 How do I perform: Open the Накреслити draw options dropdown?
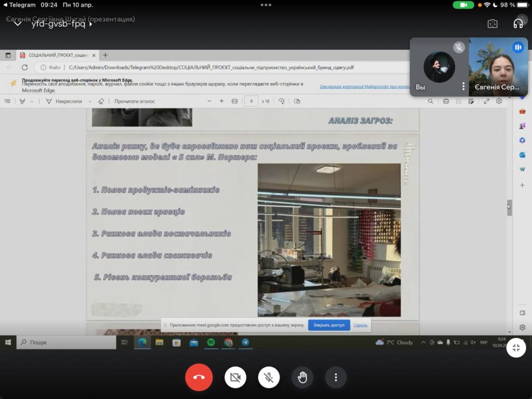(90, 101)
